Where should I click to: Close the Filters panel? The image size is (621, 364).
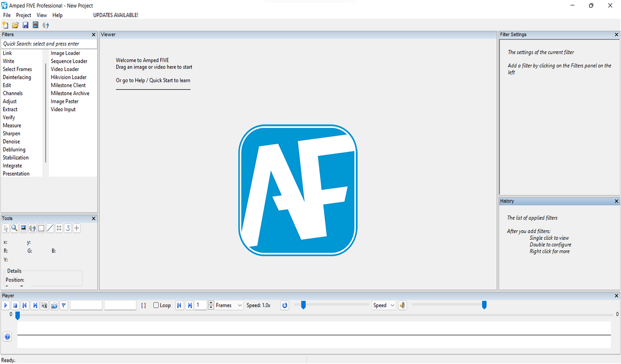[94, 35]
